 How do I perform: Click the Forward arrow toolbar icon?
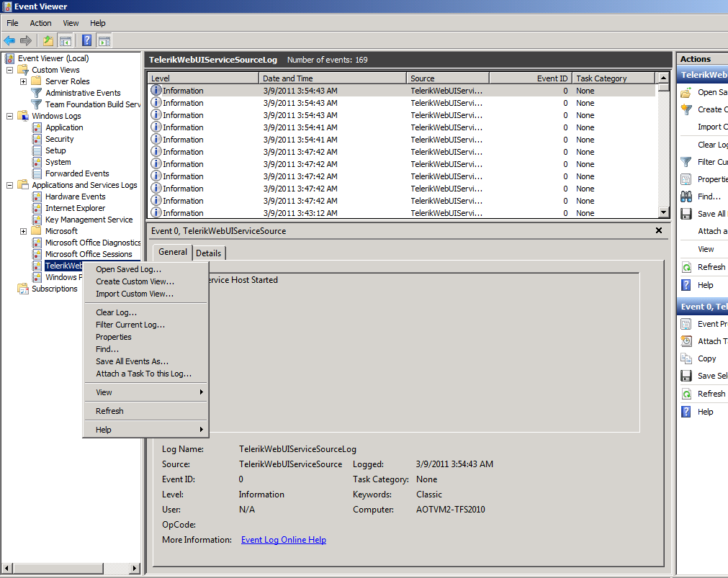(26, 41)
